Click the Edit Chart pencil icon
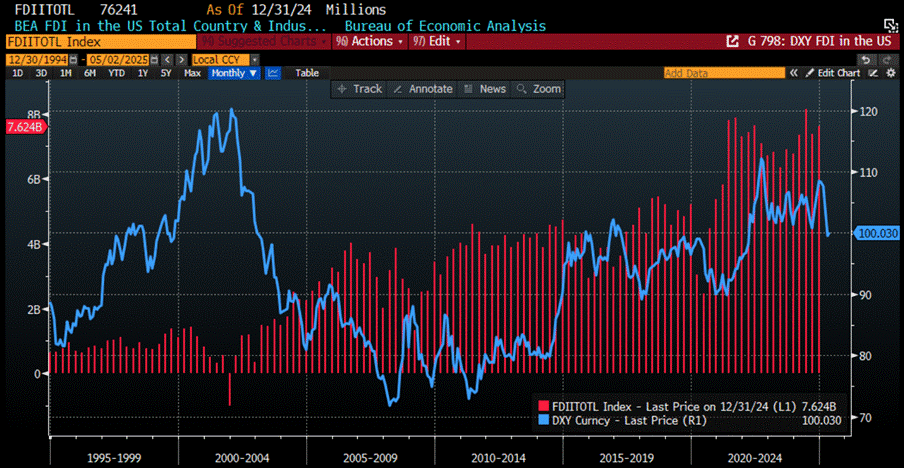 point(809,73)
